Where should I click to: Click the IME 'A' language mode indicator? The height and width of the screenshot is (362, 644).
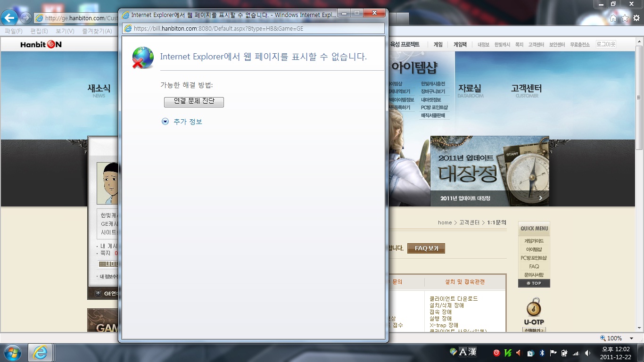[x=463, y=352]
